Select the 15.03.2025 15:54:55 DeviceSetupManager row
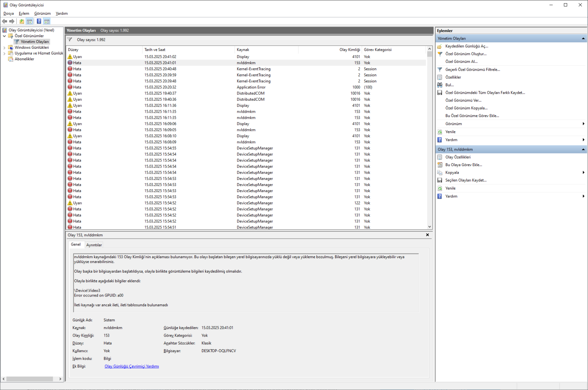Image resolution: width=588 pixels, height=390 pixels. click(x=246, y=148)
